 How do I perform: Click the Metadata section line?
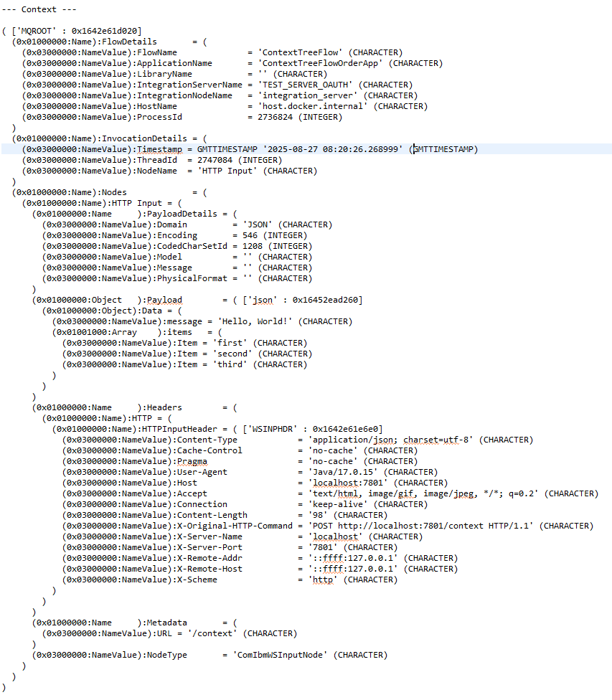[x=134, y=623]
